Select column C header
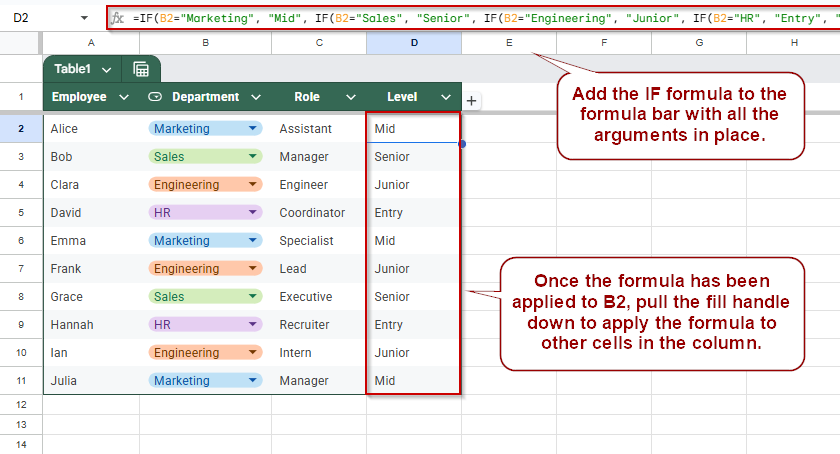The image size is (840, 454). point(319,43)
